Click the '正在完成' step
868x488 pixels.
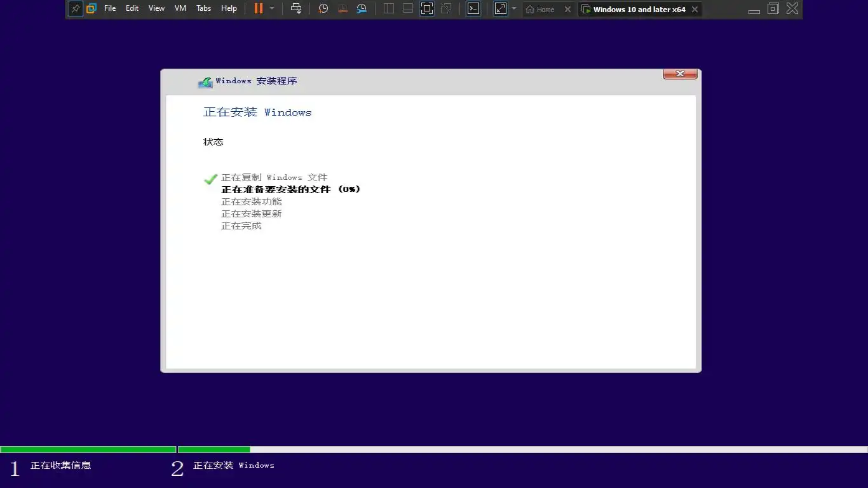coord(241,226)
